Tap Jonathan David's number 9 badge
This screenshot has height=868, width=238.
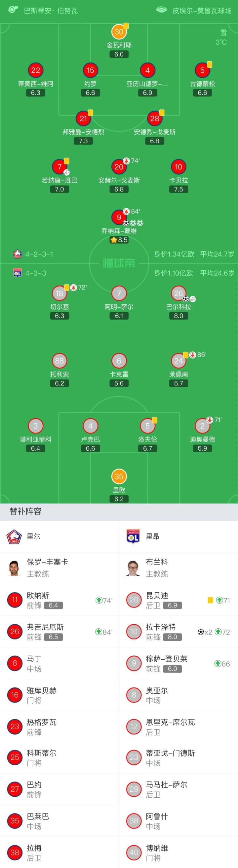(x=119, y=217)
